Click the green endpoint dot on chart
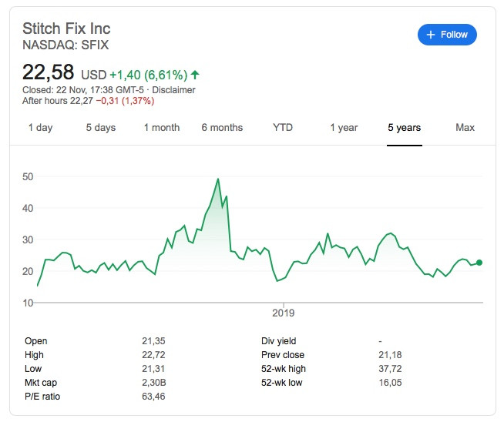The height and width of the screenshot is (422, 504). 479,263
